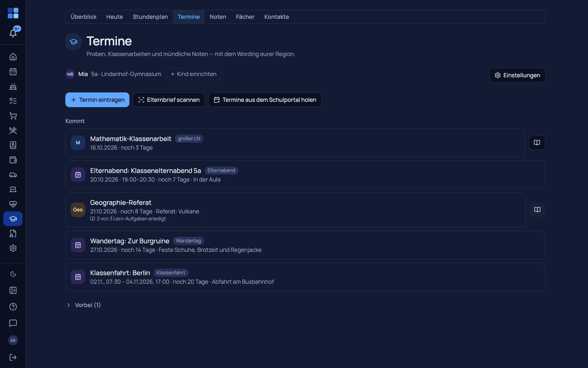This screenshot has height=368, width=588.
Task: Open the feedback chat bubble icon
Action: point(13,323)
